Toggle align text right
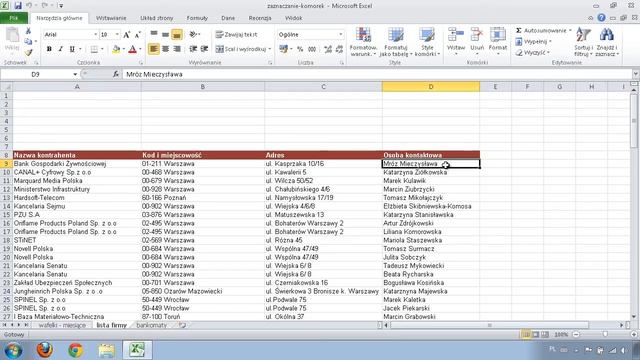 [x=177, y=49]
